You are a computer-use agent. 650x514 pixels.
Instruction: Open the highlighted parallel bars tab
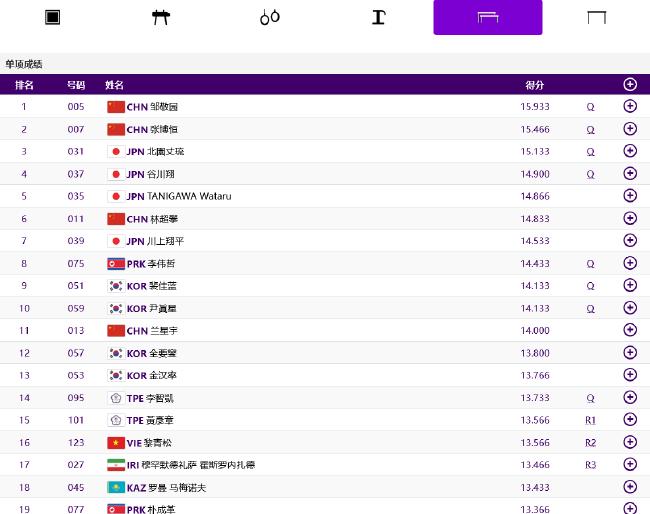tap(488, 17)
